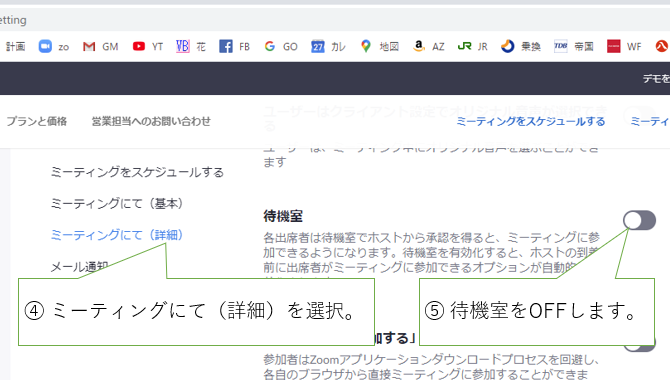Open the Google GO bookmark

point(281,46)
